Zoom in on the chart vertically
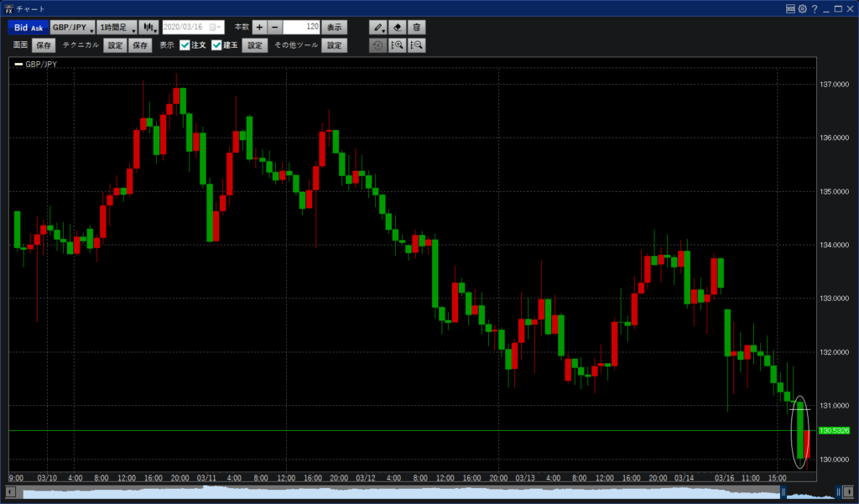The image size is (859, 504). 398,45
